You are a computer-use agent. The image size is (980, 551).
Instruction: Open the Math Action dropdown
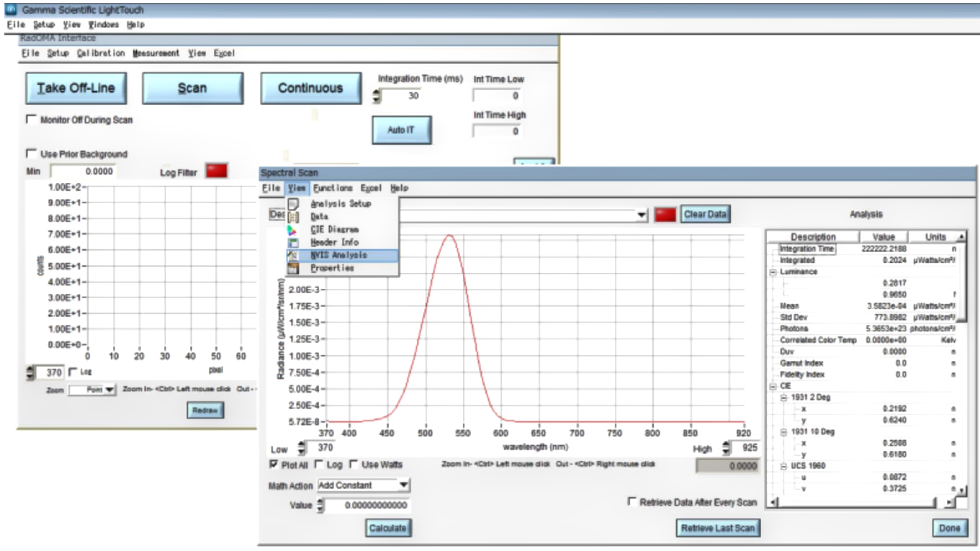403,485
